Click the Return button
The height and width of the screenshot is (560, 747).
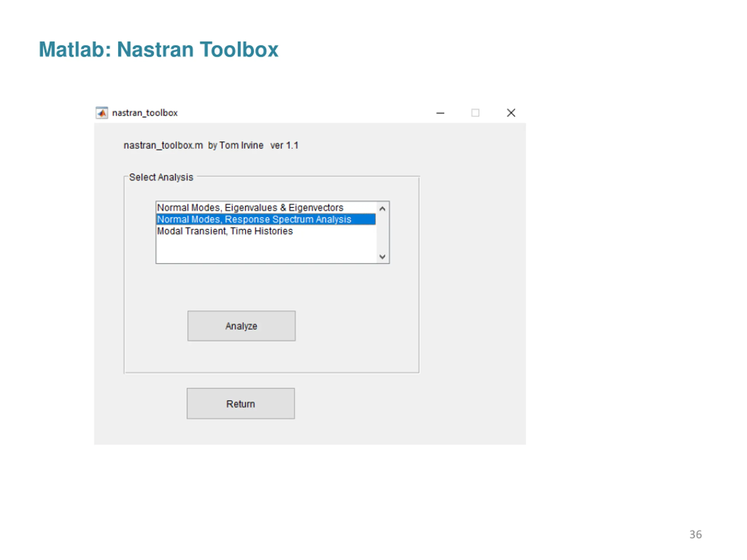tap(241, 404)
